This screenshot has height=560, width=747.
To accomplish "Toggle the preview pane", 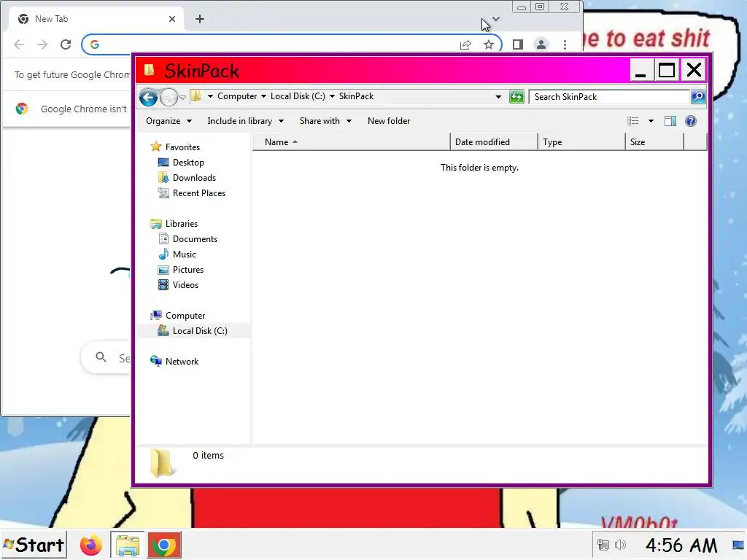I will tap(670, 121).
